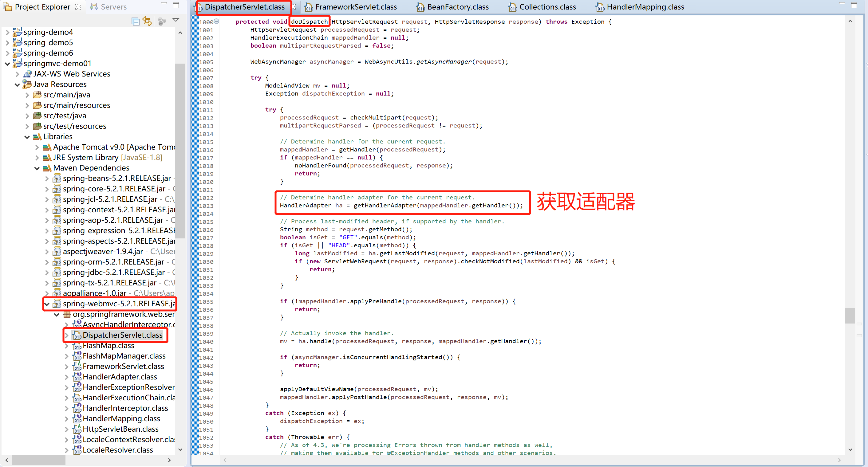This screenshot has width=868, height=467.
Task: Open the HandlerMapping.class editor tab
Action: coord(640,7)
